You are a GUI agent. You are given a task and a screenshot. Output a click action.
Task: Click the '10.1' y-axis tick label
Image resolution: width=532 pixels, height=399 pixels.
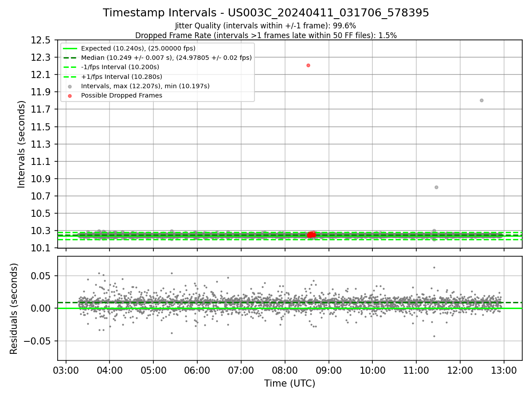coord(41,248)
